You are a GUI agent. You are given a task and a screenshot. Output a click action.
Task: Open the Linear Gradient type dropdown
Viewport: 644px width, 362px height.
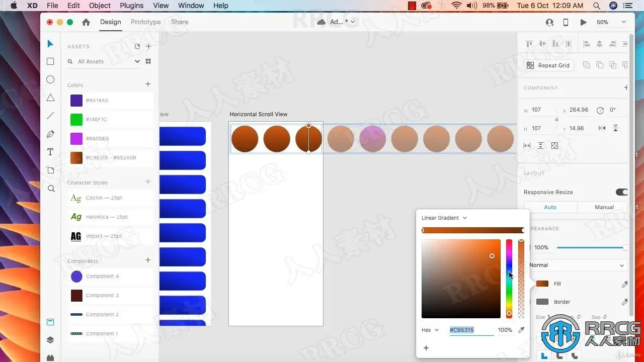445,218
